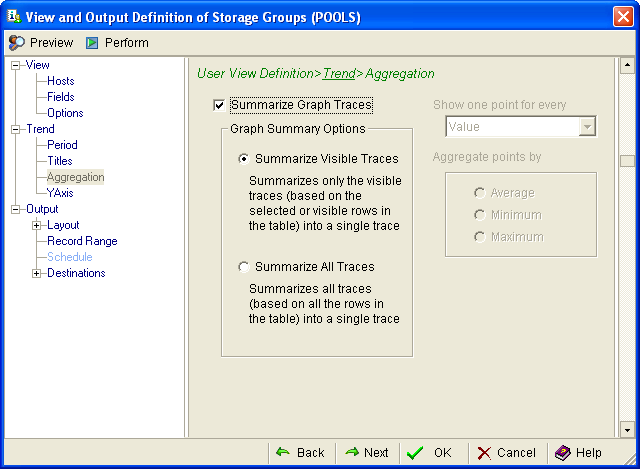Select Titles under Trend
640x469 pixels.
click(x=60, y=161)
